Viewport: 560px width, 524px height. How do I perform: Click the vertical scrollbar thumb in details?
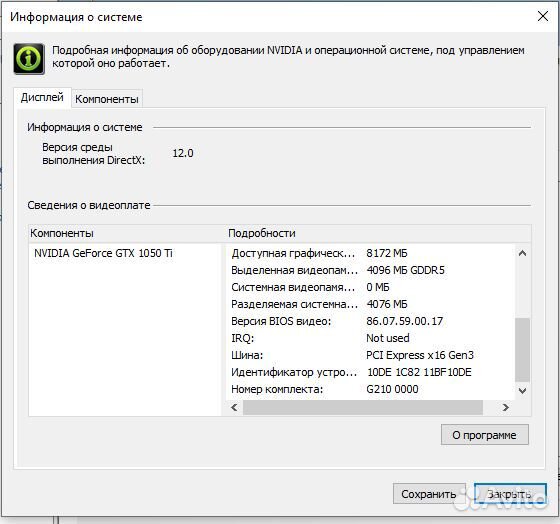(522, 349)
